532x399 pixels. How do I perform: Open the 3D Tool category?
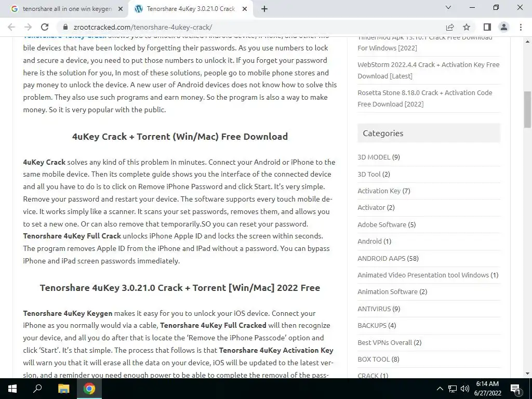[x=369, y=174]
